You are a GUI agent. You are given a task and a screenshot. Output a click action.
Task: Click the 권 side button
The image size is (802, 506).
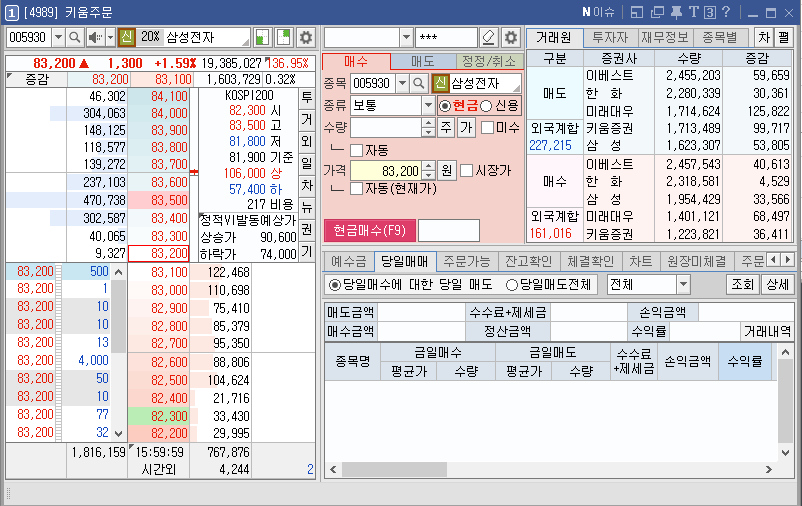point(307,229)
